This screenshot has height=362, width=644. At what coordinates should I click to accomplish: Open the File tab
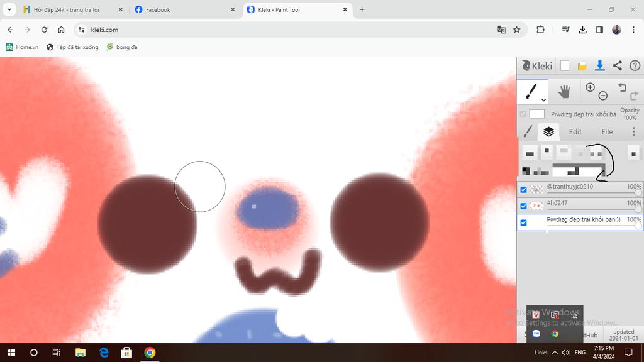click(607, 131)
